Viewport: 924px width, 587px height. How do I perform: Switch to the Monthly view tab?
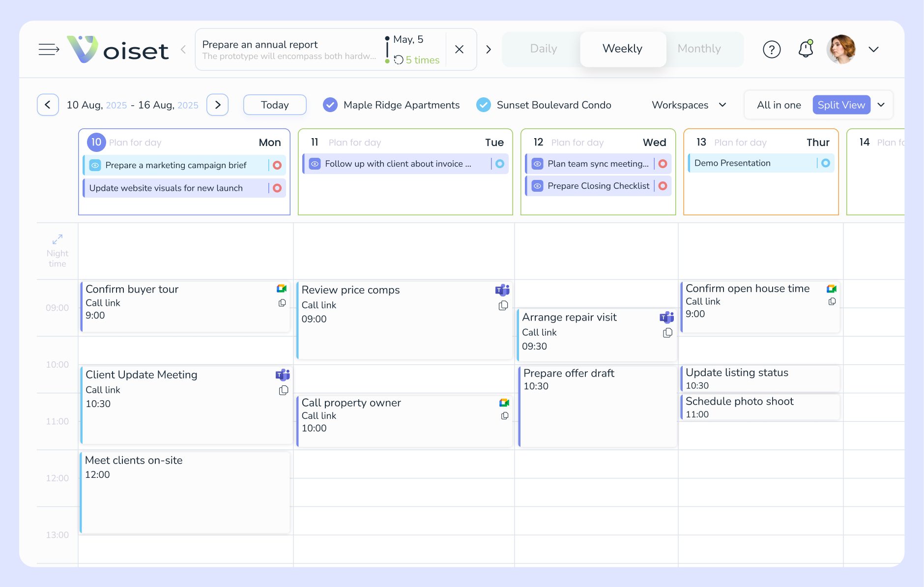tap(699, 49)
